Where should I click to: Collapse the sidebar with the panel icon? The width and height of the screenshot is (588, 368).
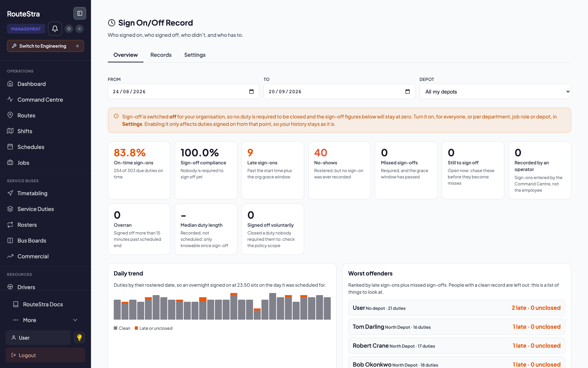click(80, 13)
